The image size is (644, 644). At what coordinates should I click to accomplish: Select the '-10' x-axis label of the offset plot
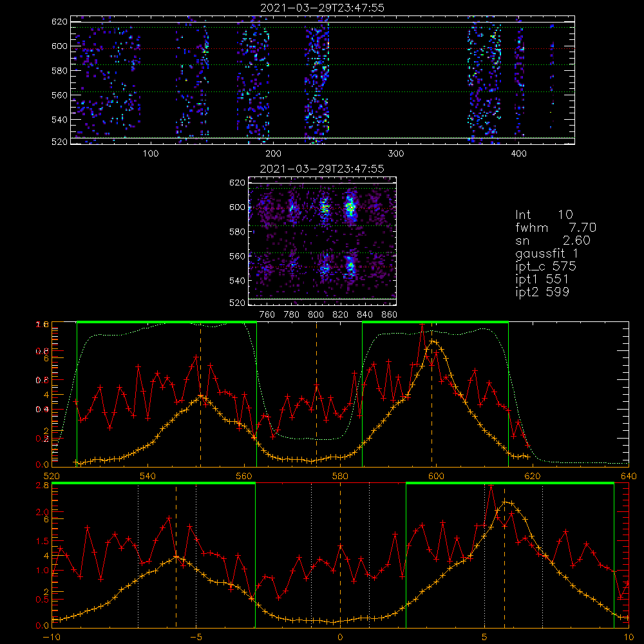(52, 637)
